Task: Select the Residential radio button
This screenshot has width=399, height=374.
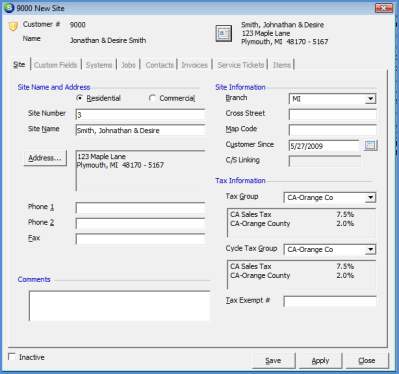Action: (x=79, y=98)
